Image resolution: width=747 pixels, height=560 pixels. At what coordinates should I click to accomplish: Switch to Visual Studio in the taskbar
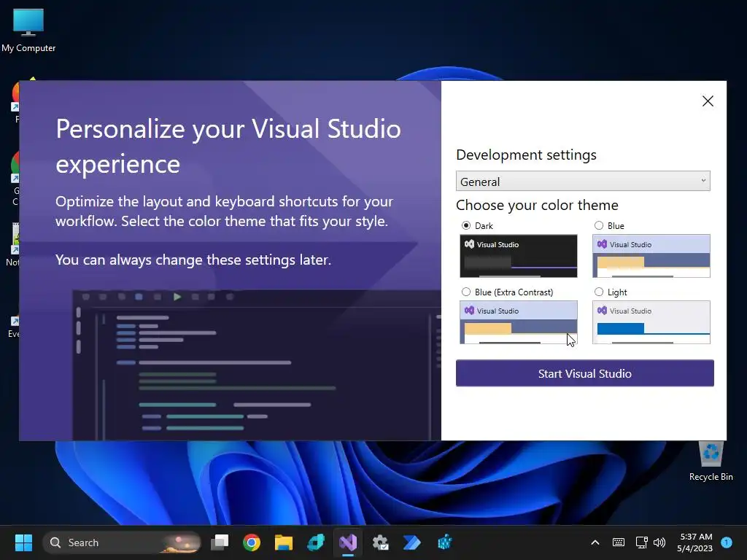348,542
